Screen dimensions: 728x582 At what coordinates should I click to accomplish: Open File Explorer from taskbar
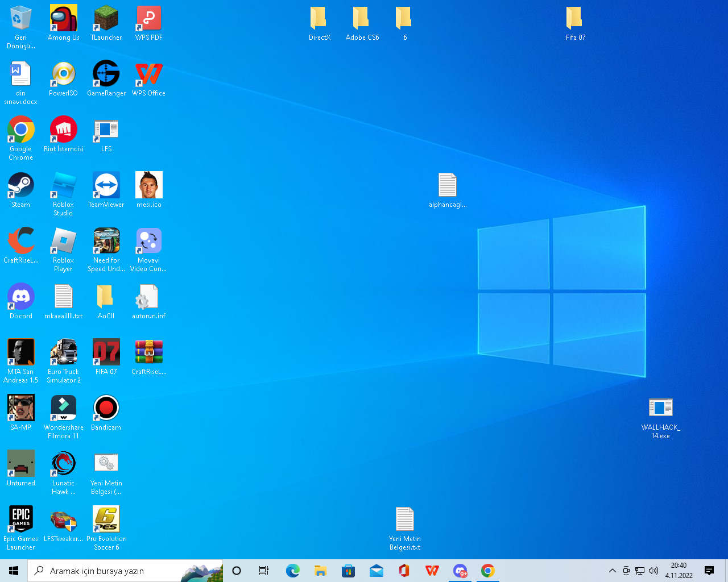(320, 571)
